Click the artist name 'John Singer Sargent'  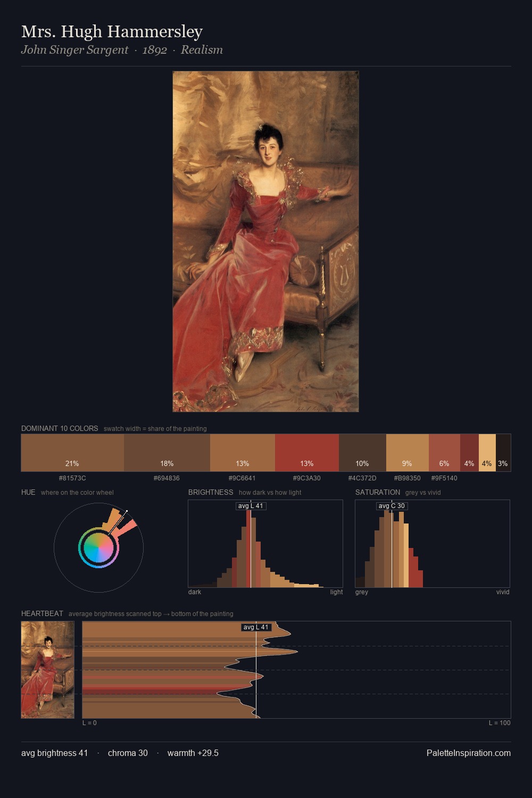click(x=74, y=50)
